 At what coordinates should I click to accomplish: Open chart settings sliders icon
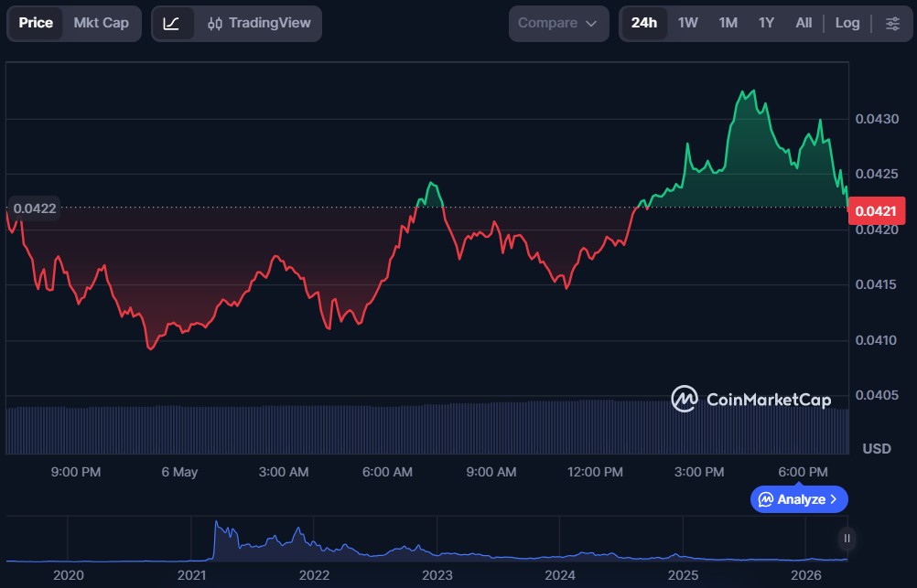click(892, 24)
